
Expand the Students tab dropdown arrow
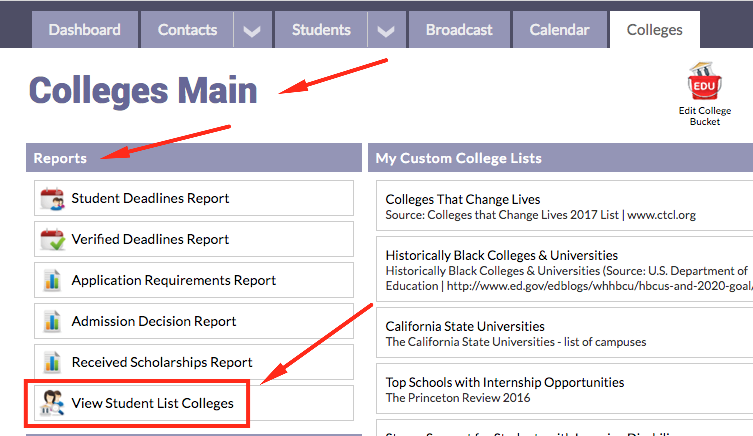click(386, 30)
